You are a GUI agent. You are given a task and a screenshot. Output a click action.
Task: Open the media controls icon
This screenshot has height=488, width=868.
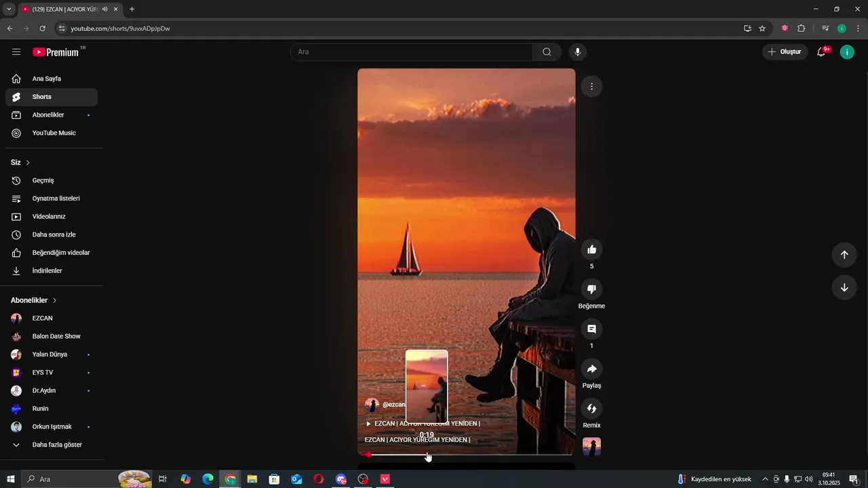tap(825, 28)
